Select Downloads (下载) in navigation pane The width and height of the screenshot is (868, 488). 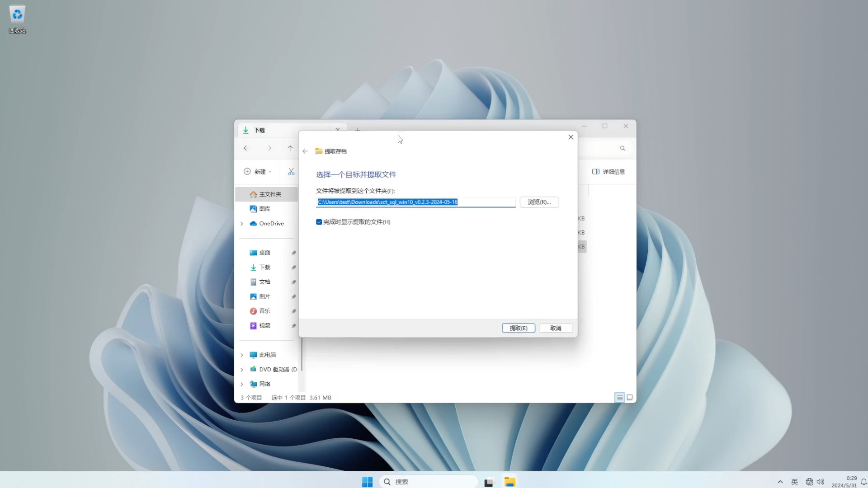click(x=264, y=267)
